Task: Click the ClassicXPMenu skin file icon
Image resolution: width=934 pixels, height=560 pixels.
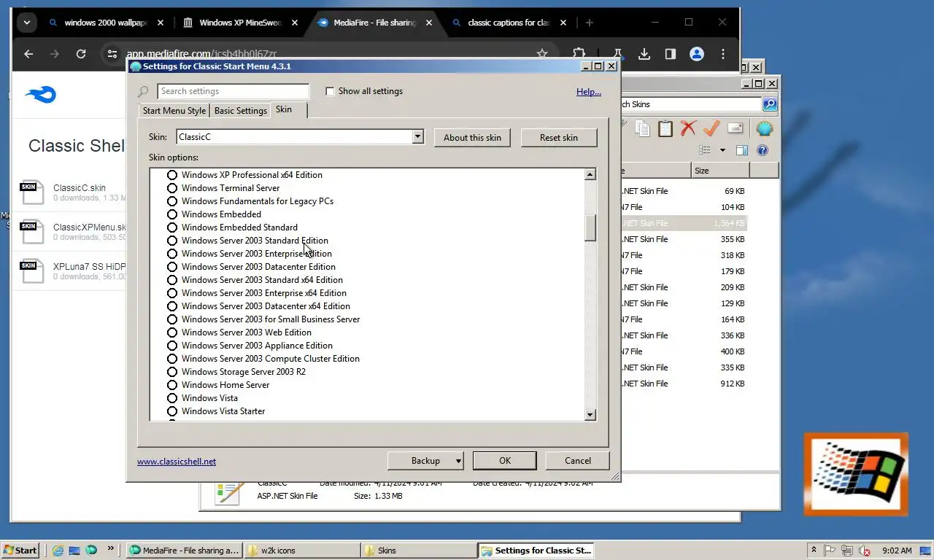Action: [x=31, y=232]
